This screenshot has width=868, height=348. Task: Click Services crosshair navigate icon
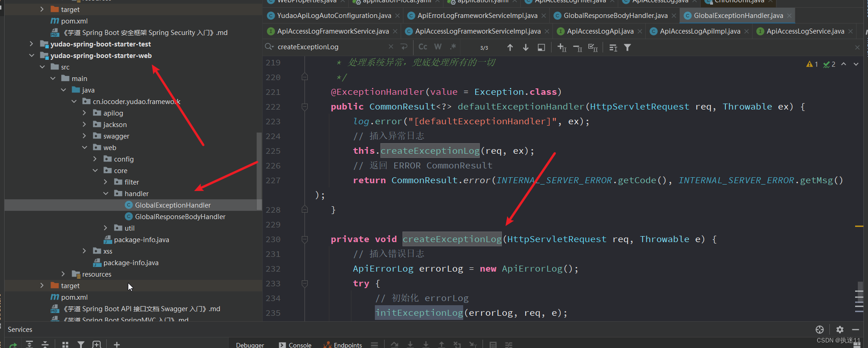coord(820,330)
